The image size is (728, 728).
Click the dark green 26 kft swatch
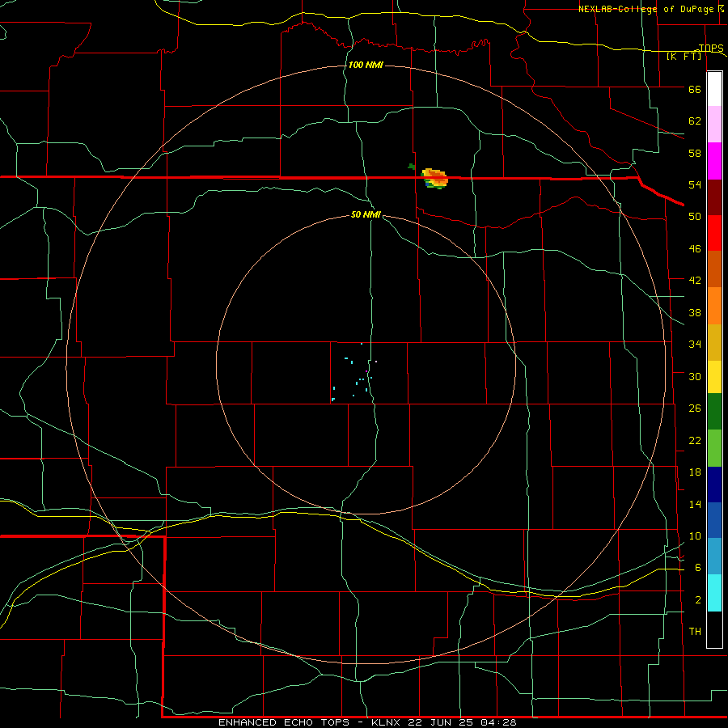click(714, 412)
